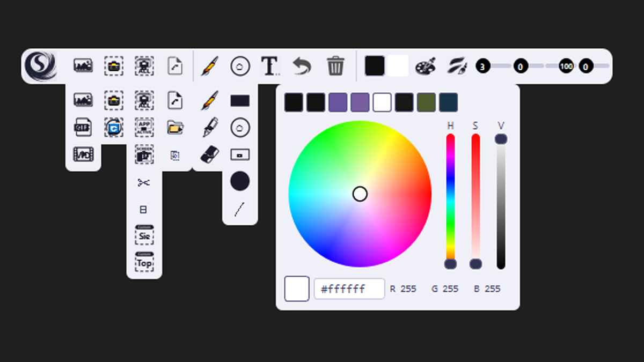Screen dimensions: 644x362
Task: Choose the ALL screens capture mode
Action: point(144,100)
